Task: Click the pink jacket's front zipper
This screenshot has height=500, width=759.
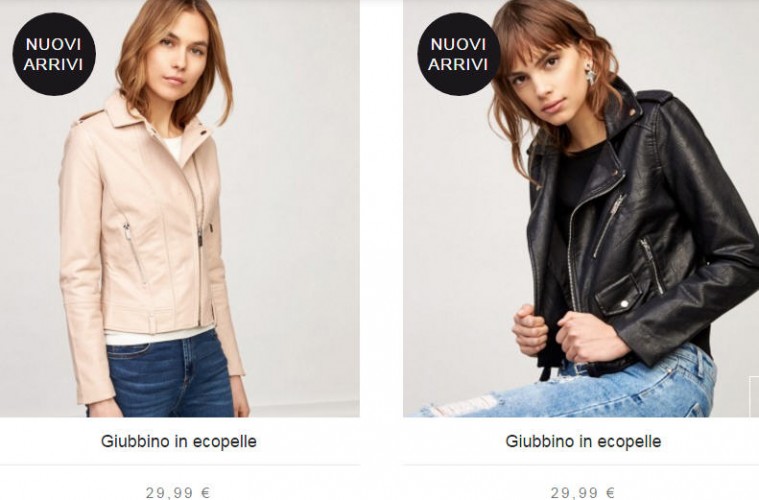Action: tap(199, 242)
